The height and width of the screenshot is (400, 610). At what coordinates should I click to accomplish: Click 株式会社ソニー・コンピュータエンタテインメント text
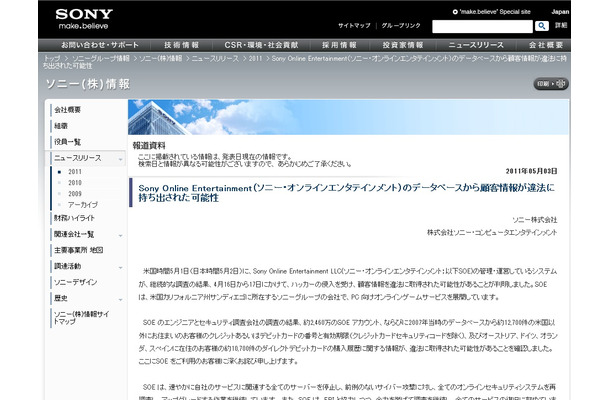pos(492,232)
